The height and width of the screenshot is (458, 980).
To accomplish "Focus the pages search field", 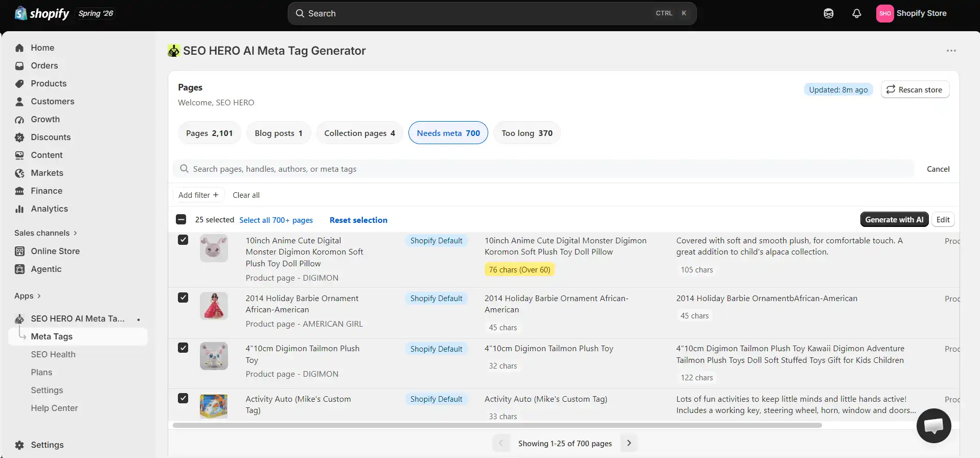I will [x=543, y=169].
